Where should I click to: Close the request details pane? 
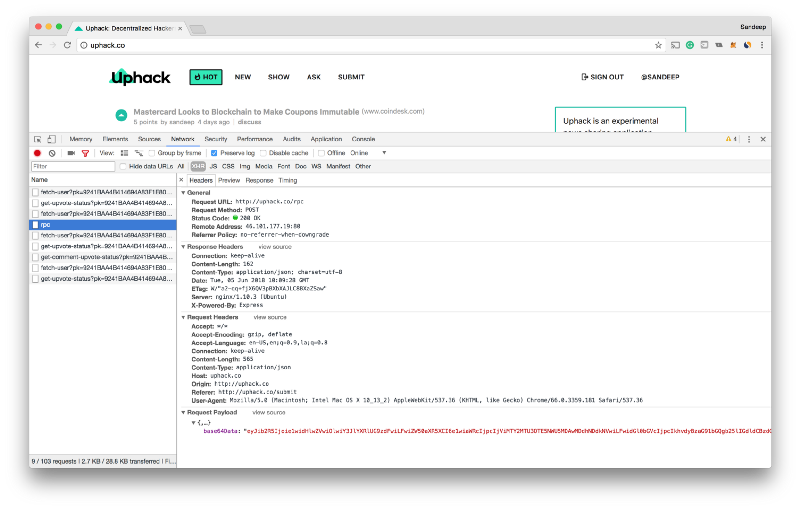[181, 180]
